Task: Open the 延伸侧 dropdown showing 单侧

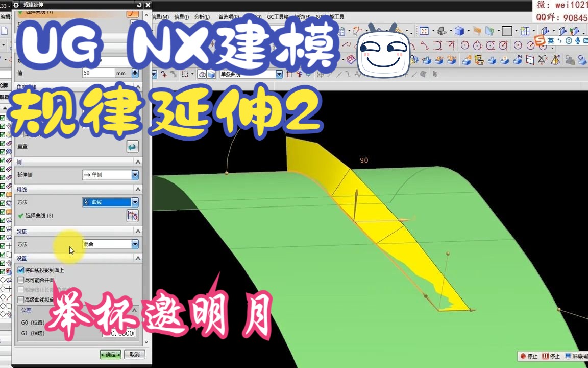Action: (x=134, y=174)
